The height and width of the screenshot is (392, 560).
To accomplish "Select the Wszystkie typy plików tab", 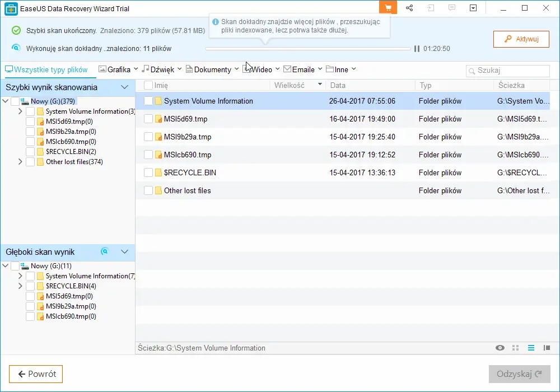I will tap(46, 69).
